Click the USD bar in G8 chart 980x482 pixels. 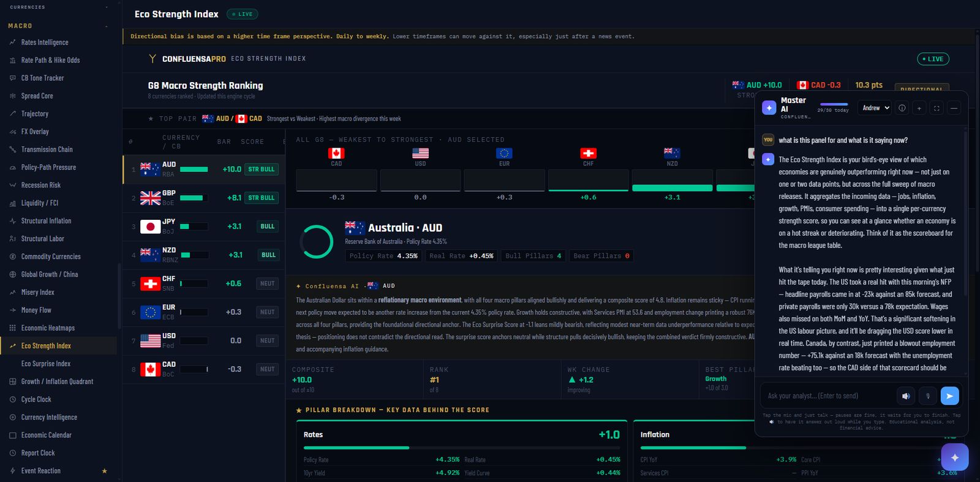(x=420, y=181)
